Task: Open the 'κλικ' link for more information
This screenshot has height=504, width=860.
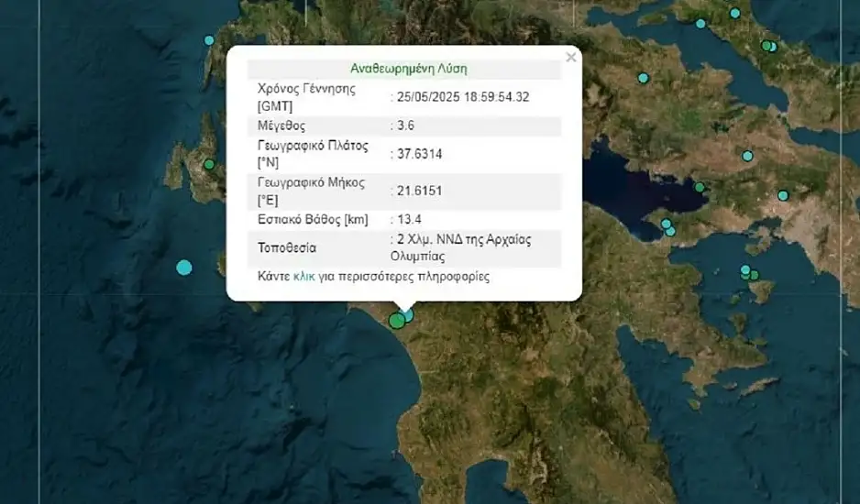Action: coord(303,276)
